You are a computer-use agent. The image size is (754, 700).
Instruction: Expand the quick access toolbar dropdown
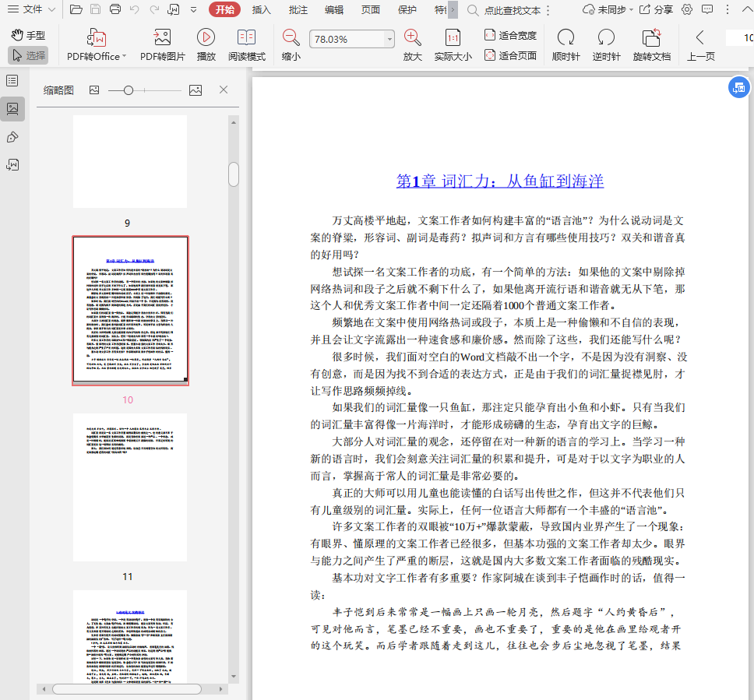(x=193, y=9)
